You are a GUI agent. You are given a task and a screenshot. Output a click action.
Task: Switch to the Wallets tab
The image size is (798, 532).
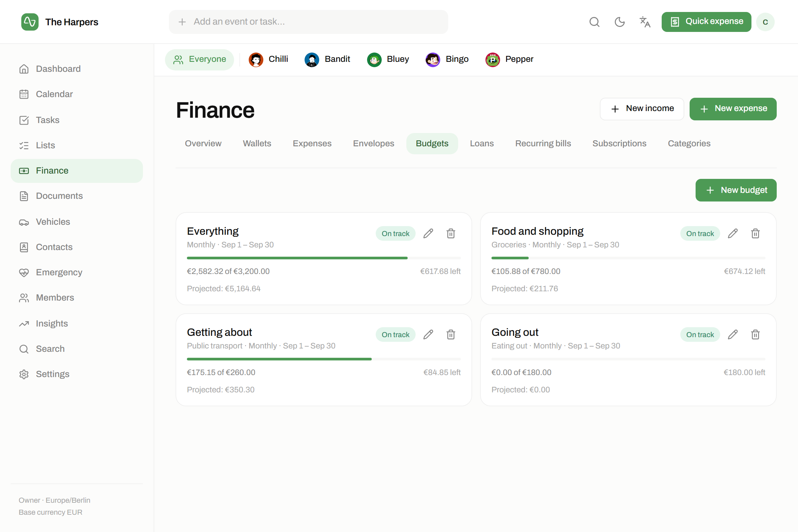(x=257, y=144)
